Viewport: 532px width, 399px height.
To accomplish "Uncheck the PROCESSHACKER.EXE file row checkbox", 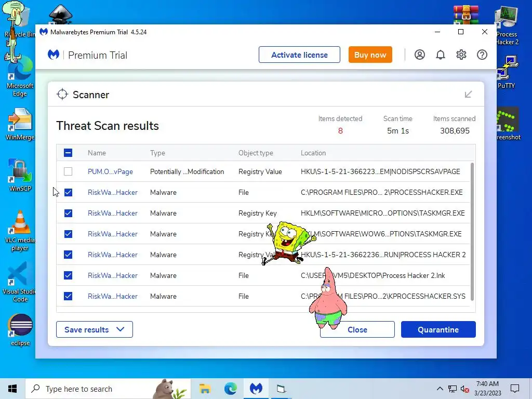I will coord(68,192).
